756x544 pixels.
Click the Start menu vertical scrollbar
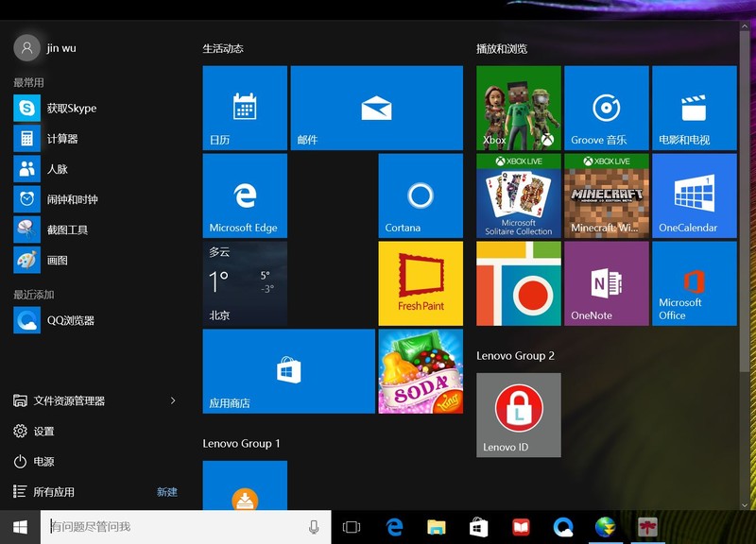(745, 202)
